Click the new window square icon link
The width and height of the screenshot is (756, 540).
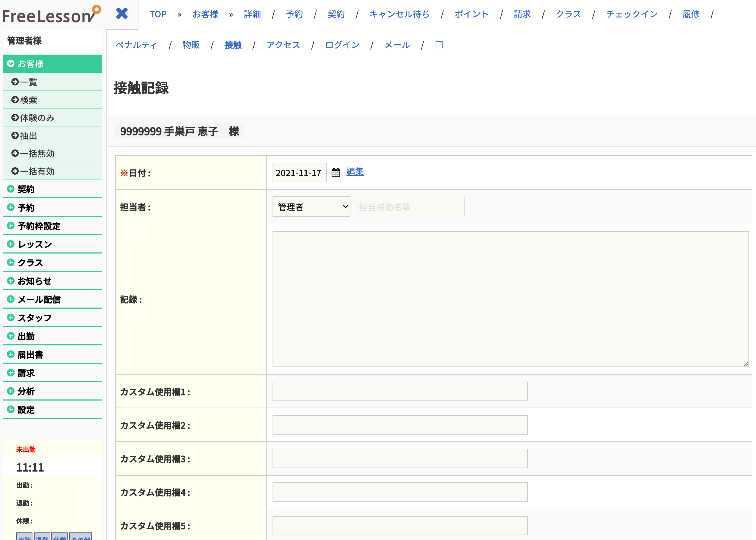(439, 45)
